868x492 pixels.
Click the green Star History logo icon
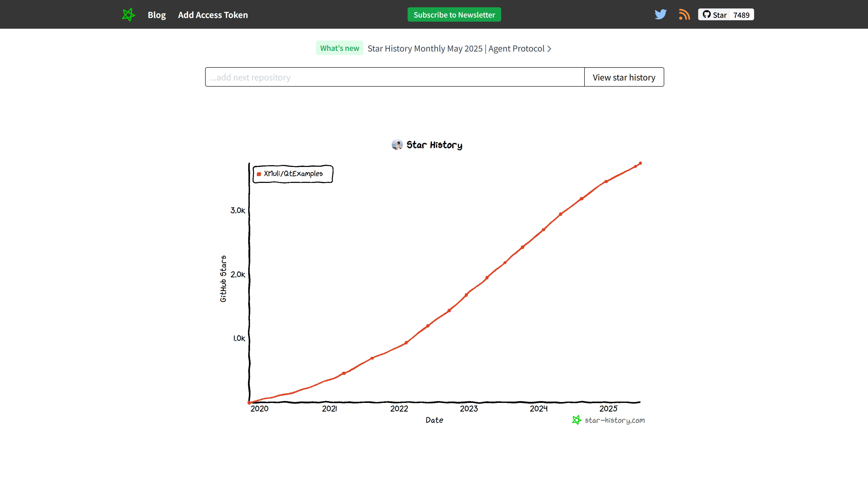click(x=128, y=15)
